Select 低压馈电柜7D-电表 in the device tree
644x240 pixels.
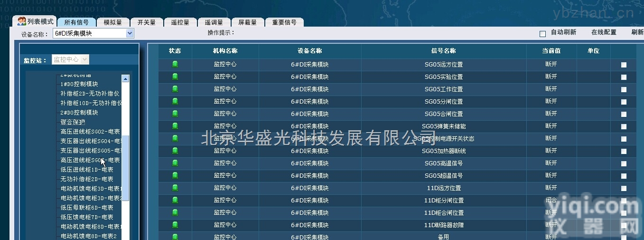click(87, 217)
